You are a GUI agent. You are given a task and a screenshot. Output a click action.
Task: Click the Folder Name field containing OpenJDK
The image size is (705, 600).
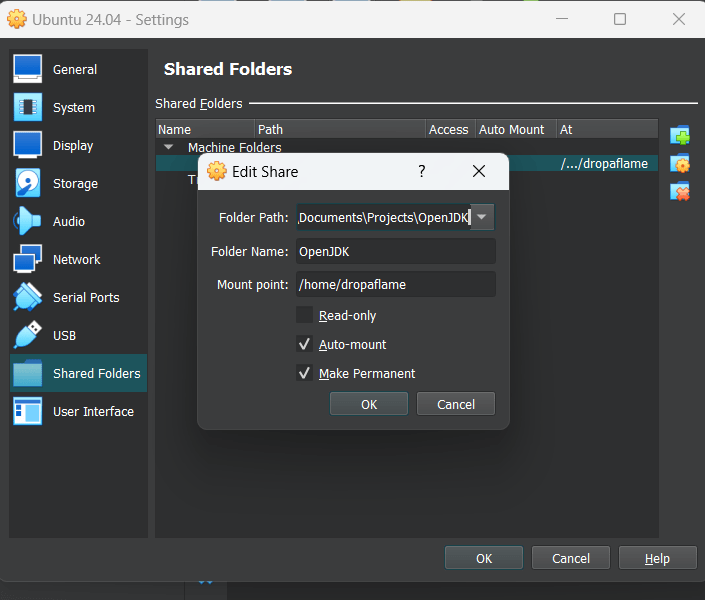click(x=396, y=251)
